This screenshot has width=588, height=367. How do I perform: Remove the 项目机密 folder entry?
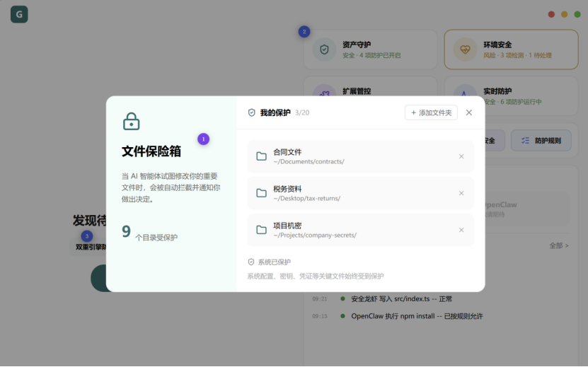click(461, 230)
